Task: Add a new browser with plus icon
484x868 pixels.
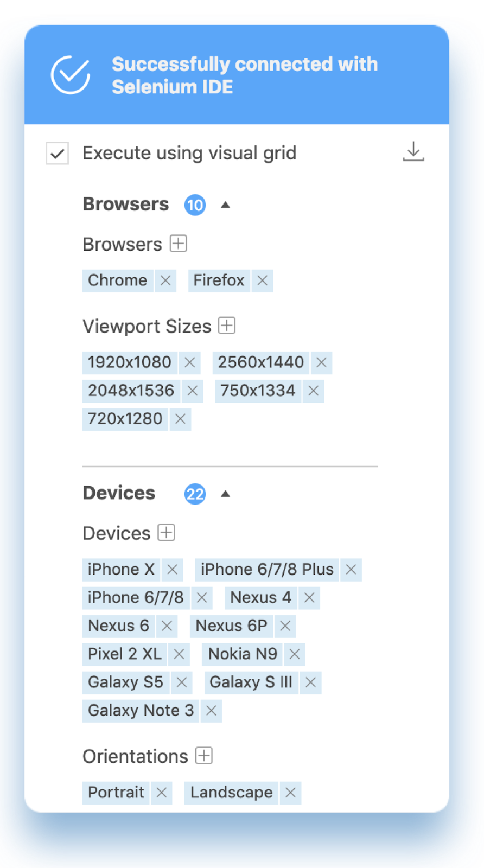Action: 179,244
